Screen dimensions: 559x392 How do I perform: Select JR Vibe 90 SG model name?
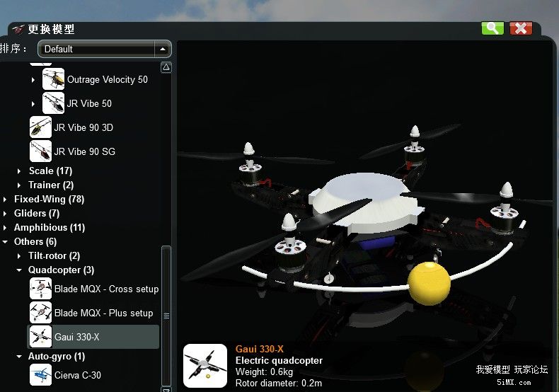(x=85, y=151)
